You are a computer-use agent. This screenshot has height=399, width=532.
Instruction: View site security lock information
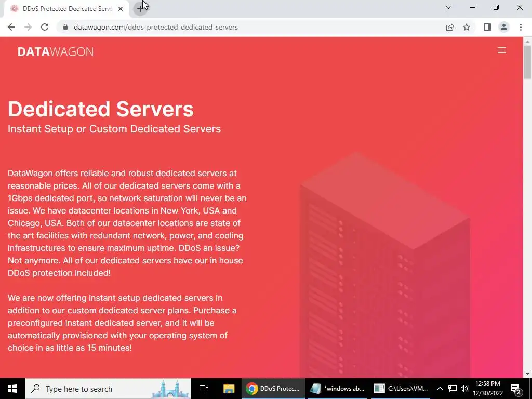pyautogui.click(x=65, y=27)
